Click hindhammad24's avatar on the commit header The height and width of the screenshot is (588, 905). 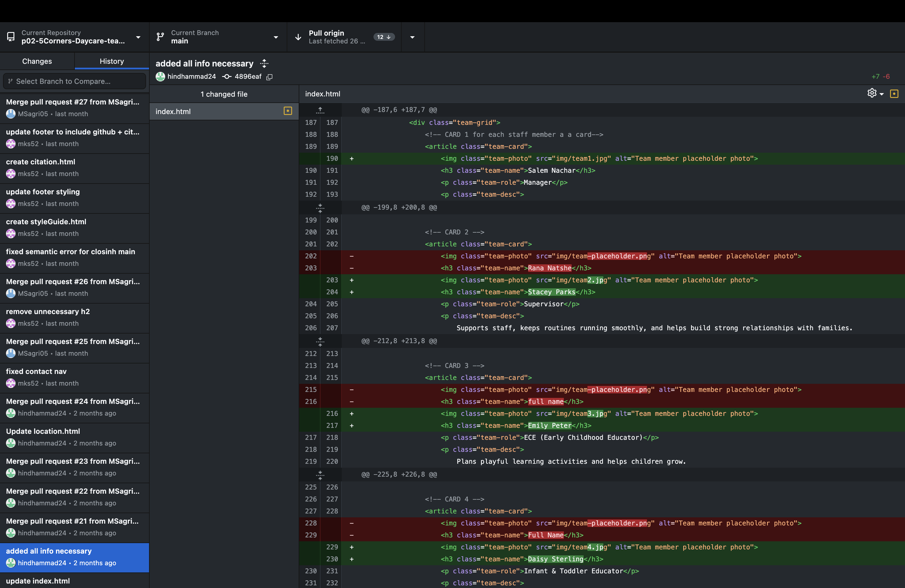[x=160, y=76]
